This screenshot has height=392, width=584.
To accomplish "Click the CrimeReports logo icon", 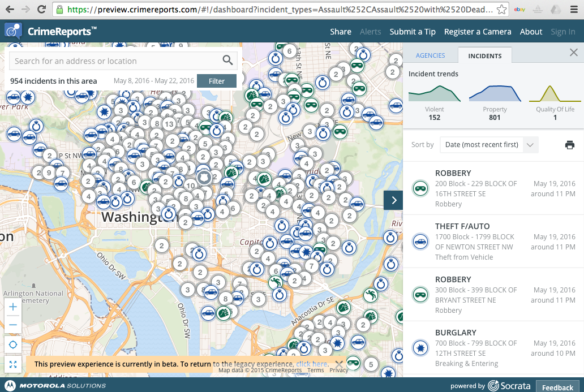I will click(x=13, y=31).
